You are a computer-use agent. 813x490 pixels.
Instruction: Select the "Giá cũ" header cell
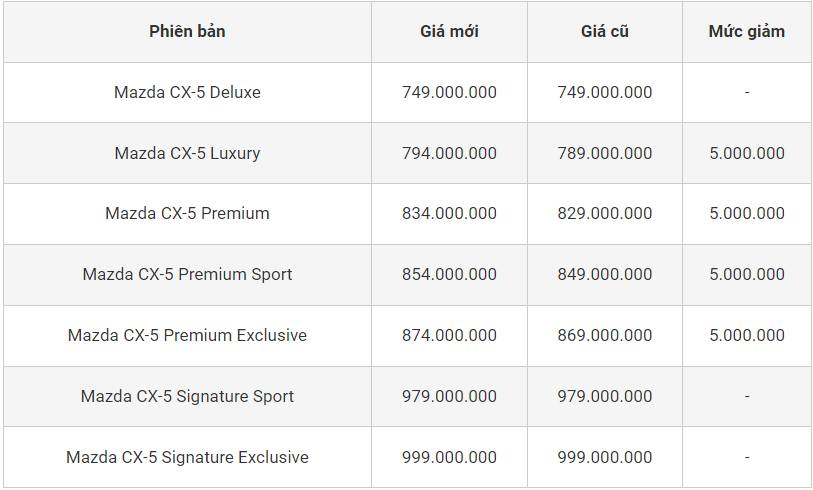click(x=604, y=31)
